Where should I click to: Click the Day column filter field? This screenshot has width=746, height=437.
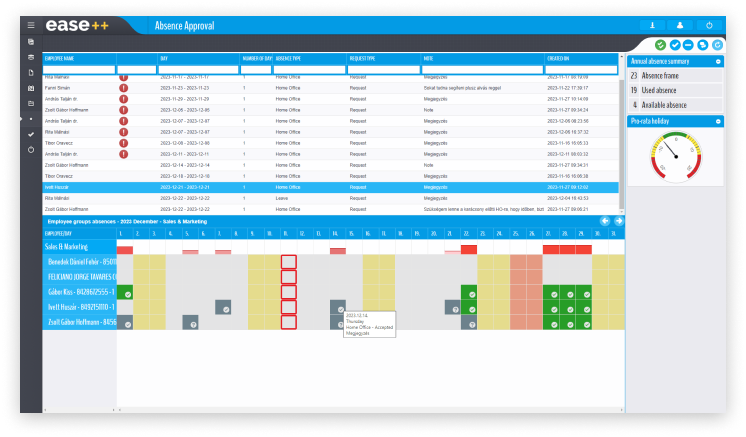point(198,69)
